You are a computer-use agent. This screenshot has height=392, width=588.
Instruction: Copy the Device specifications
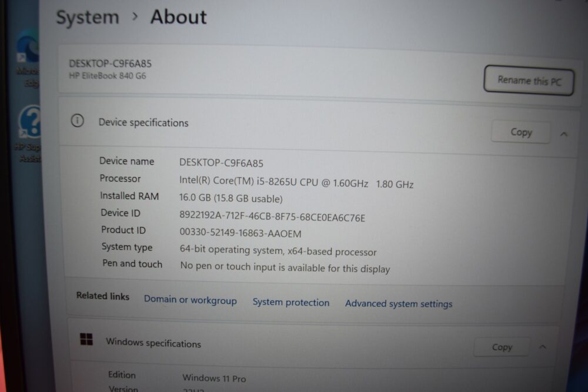tap(521, 132)
